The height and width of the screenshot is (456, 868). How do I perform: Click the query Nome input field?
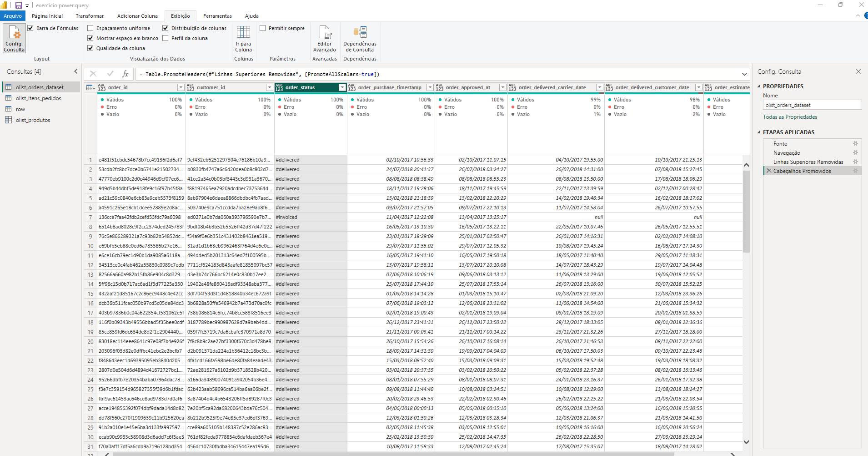tap(812, 105)
